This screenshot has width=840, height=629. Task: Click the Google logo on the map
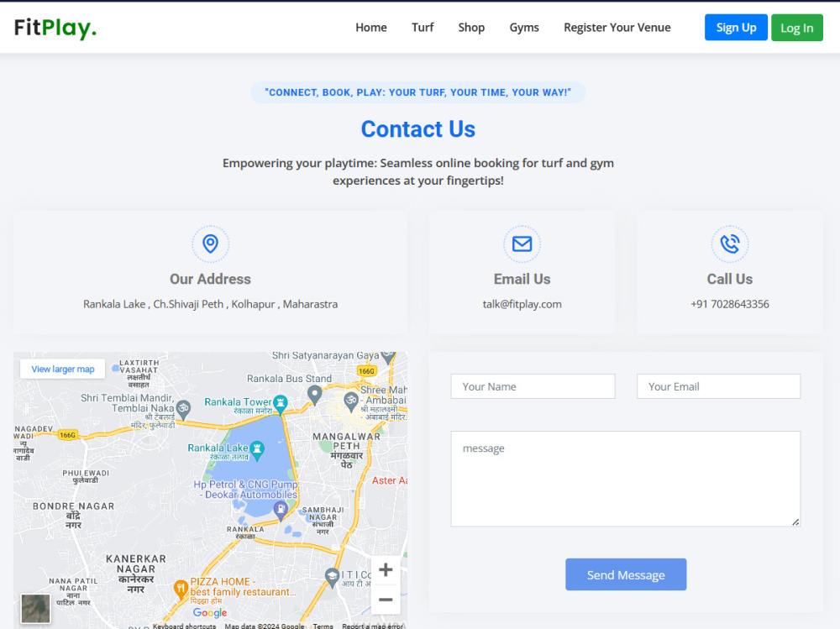pyautogui.click(x=210, y=612)
